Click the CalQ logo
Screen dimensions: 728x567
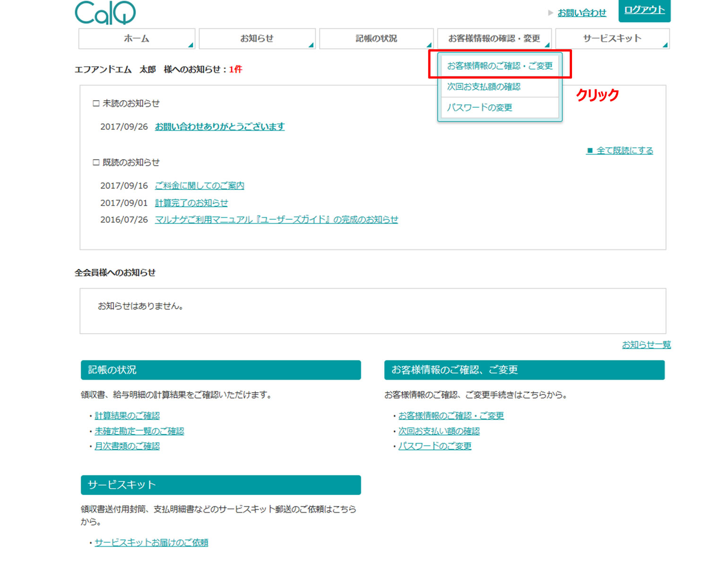105,12
